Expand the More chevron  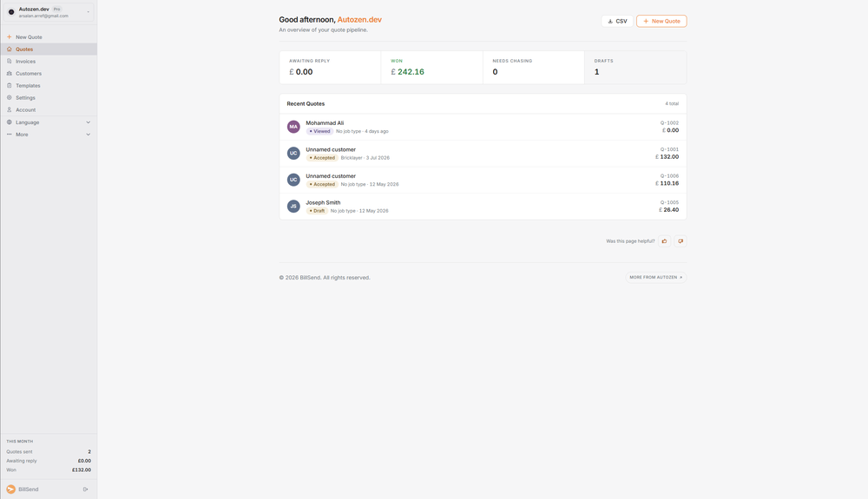[x=88, y=135]
